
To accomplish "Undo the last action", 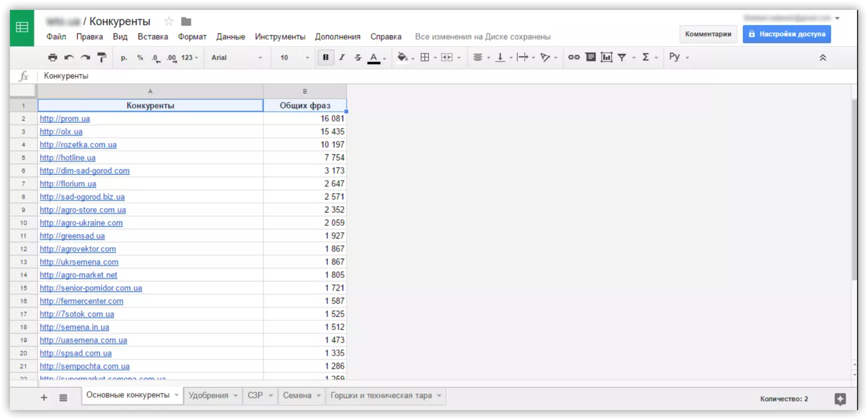I will tap(69, 57).
